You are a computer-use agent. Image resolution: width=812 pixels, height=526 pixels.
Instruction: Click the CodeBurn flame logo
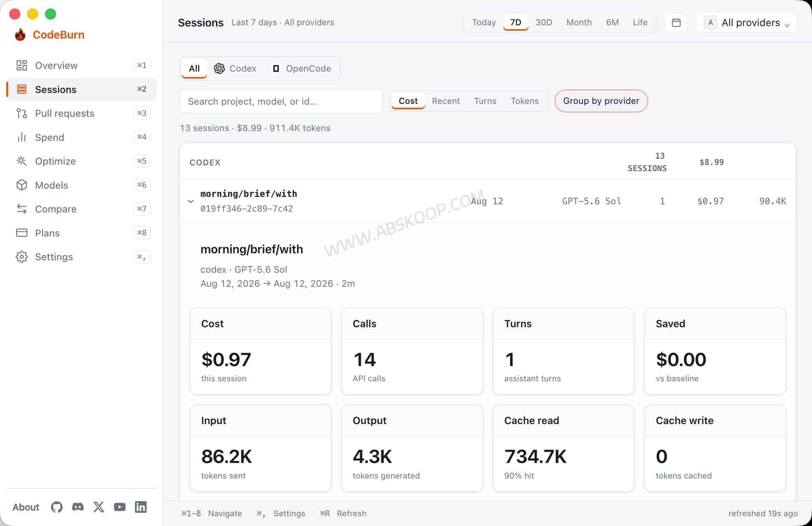pyautogui.click(x=20, y=35)
